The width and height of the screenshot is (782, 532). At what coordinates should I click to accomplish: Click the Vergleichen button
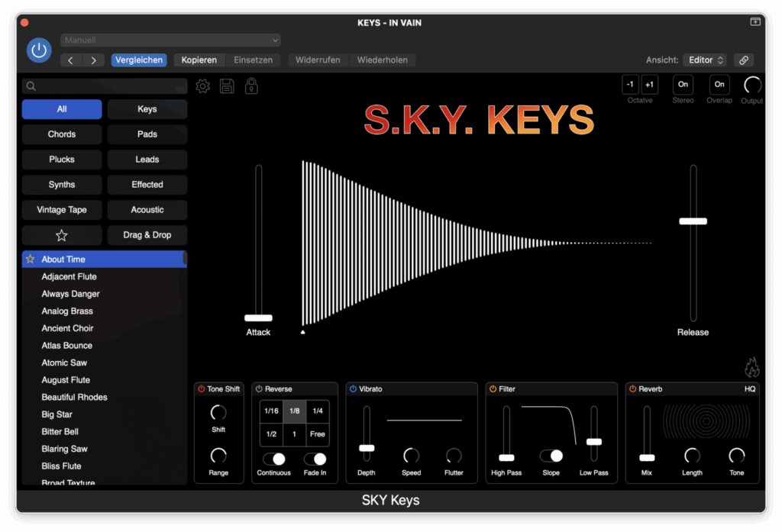pos(139,60)
